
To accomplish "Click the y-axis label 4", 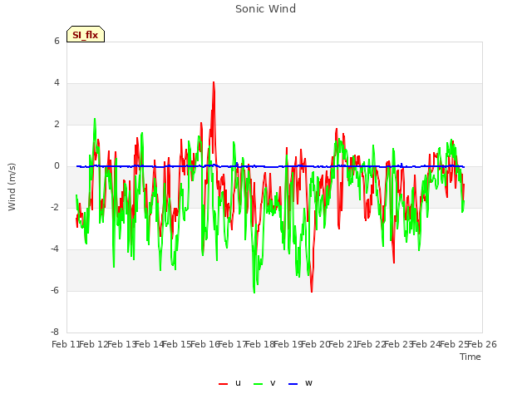I will click(x=57, y=83).
